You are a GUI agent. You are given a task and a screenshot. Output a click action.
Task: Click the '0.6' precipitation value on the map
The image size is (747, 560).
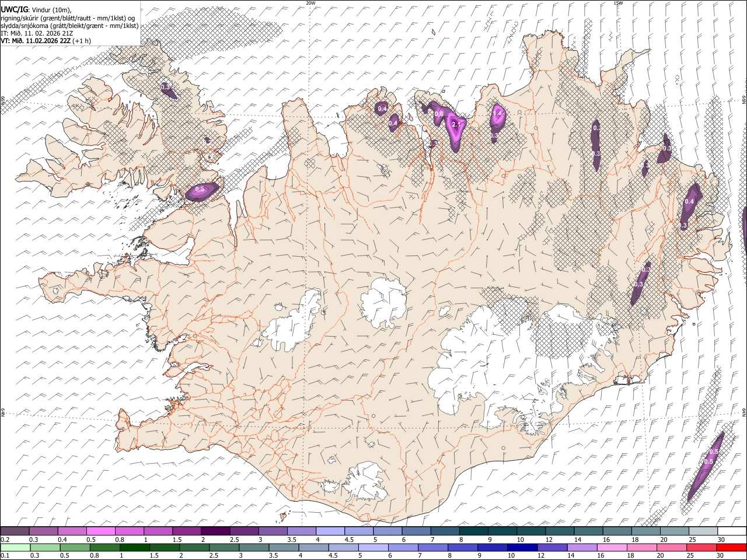[x=439, y=113]
